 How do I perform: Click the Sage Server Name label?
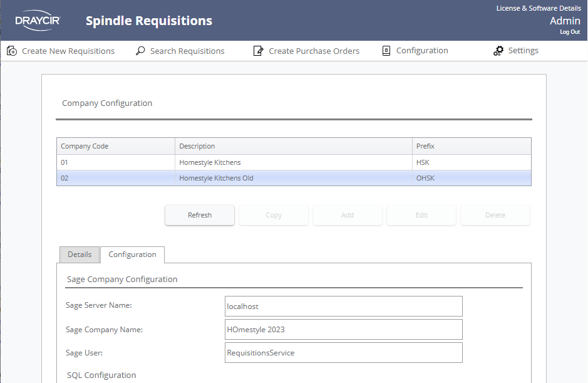(x=98, y=305)
